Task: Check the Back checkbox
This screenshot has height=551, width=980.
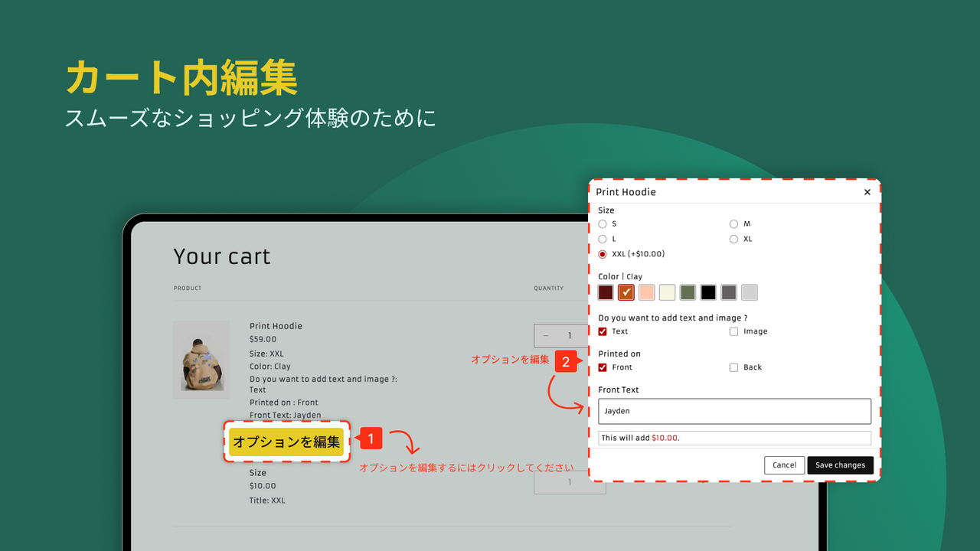Action: click(x=733, y=368)
